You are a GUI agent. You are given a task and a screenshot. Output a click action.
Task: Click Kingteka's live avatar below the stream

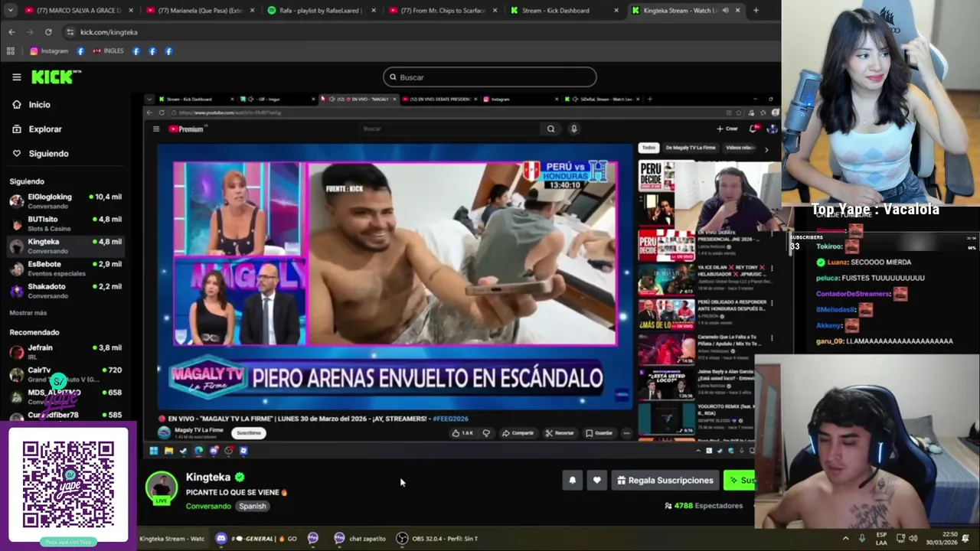pyautogui.click(x=162, y=488)
